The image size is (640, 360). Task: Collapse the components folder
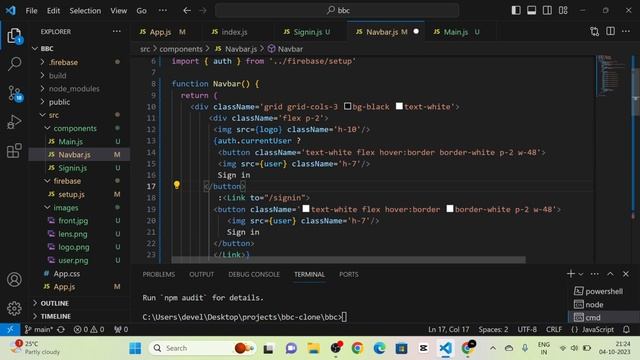pos(79,128)
